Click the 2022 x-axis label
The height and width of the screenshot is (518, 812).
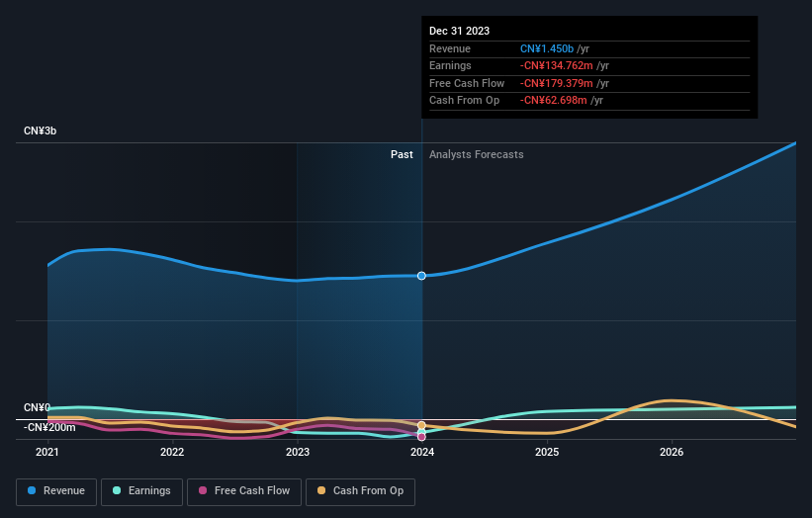coord(172,453)
